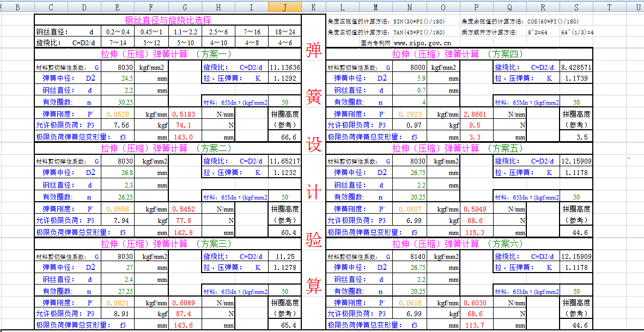This screenshot has width=644, height=332.
Task: Select wire diameter range cell 0.45～1
Action: coord(151,32)
